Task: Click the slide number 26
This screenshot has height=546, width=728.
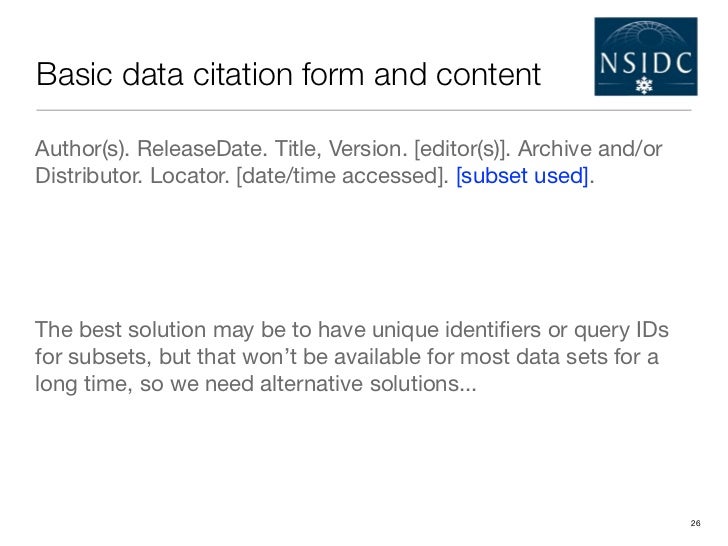Action: (695, 523)
